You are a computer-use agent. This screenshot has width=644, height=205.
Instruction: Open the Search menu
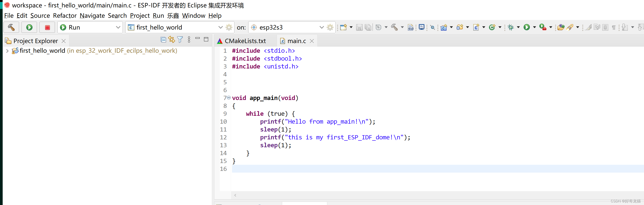coord(117,16)
